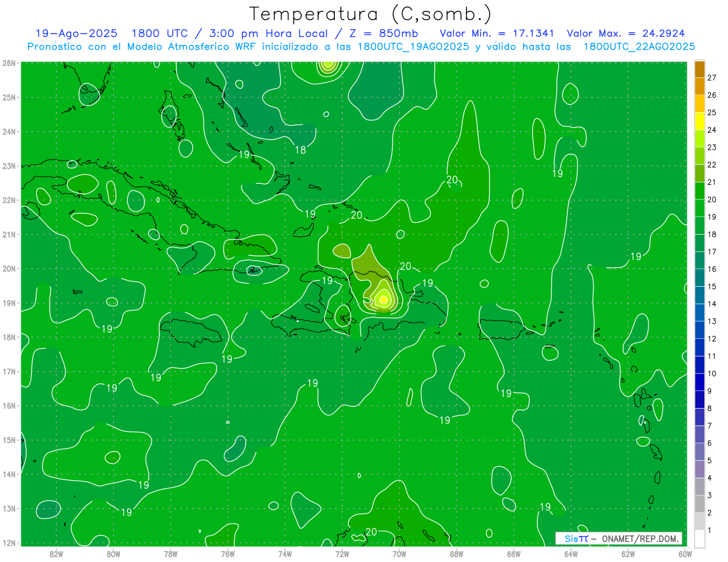Click the color bar label "6"
The width and height of the screenshot is (728, 562).
709,443
